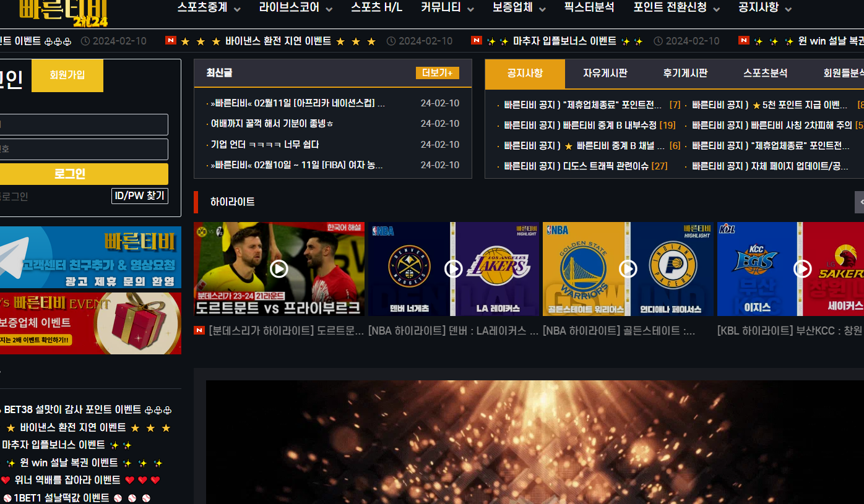Open notice ★ 빠른티비 중계 B 채널 [6]

coord(592,146)
